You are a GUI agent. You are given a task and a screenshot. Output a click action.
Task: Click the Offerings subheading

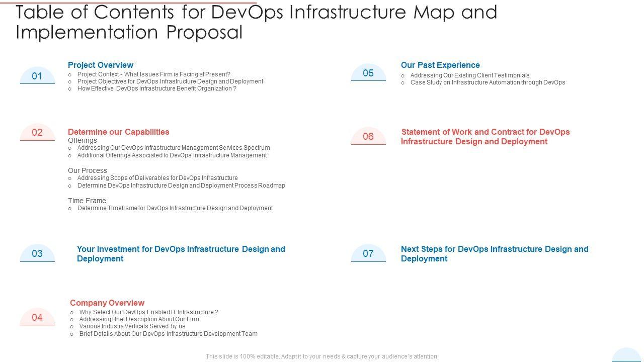83,140
